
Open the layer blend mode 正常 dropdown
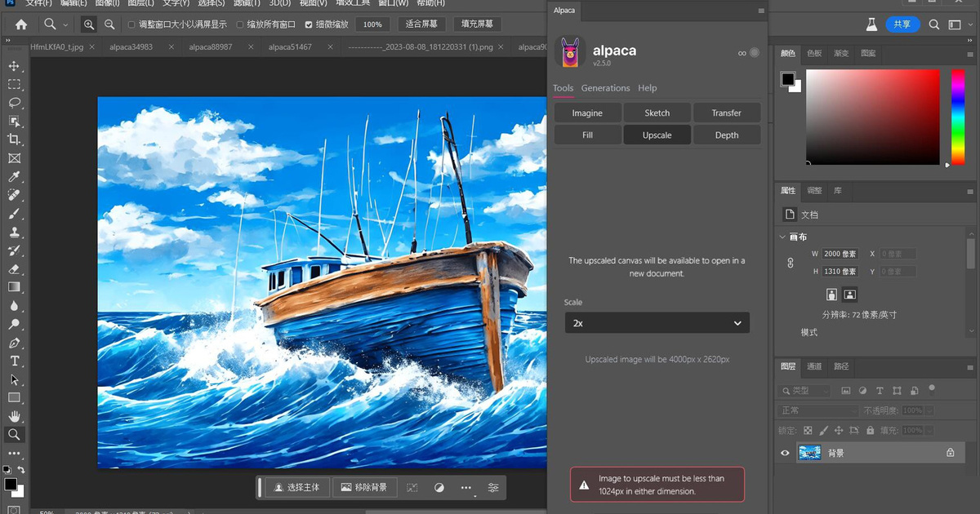tap(818, 410)
